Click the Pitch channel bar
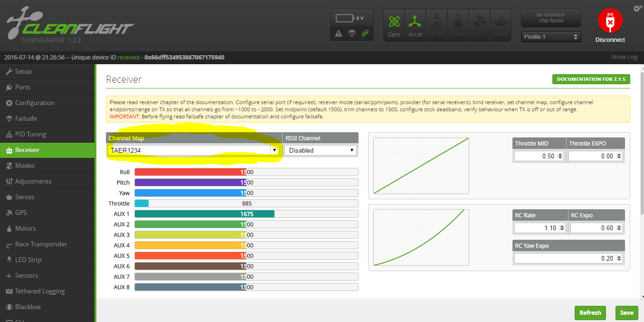Screen dimensions: 644x322 click(x=246, y=183)
